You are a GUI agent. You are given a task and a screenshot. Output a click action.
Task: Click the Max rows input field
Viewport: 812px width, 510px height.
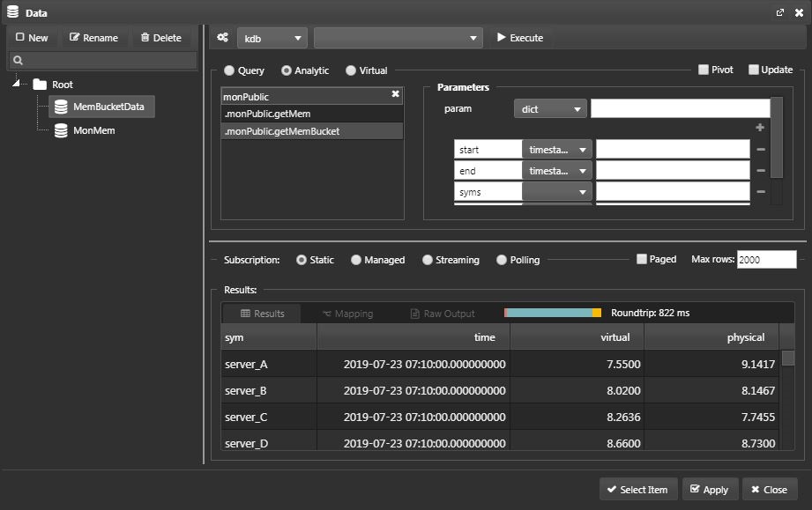tap(766, 259)
